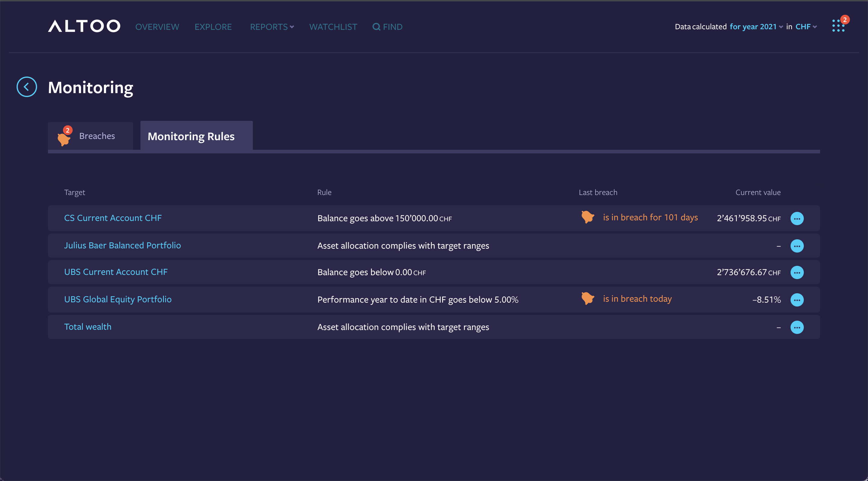This screenshot has height=481, width=868.
Task: Open the apps grid menu icon
Action: click(838, 26)
